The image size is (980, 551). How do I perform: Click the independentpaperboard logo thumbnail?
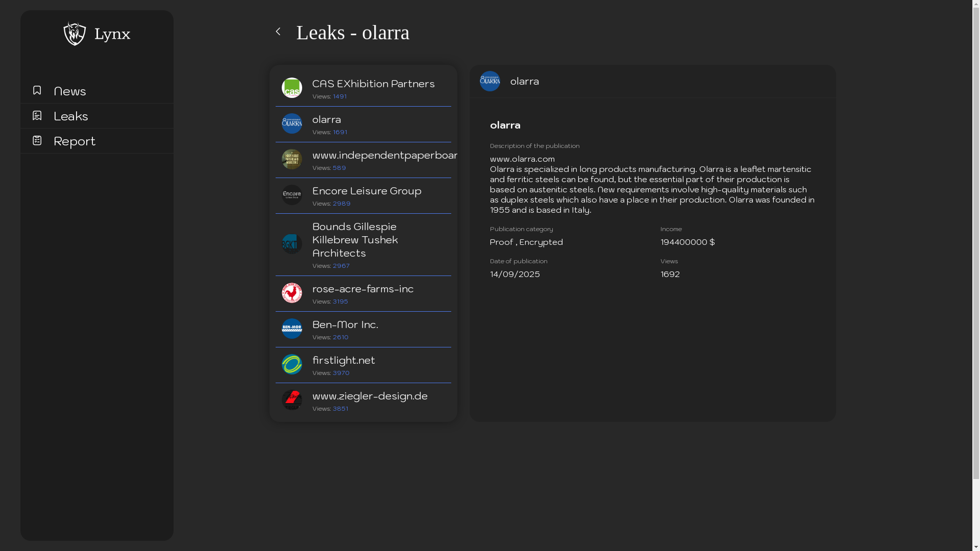292,159
